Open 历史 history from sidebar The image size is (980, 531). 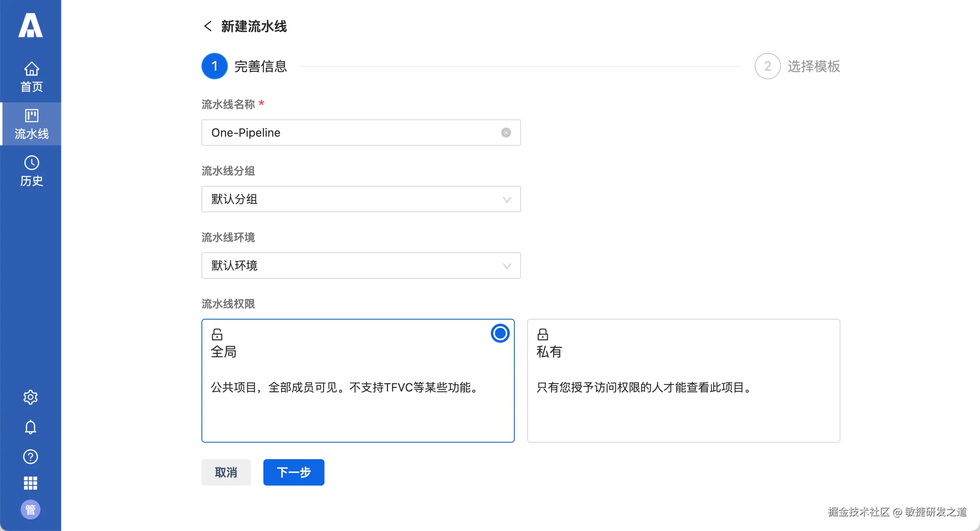tap(31, 171)
